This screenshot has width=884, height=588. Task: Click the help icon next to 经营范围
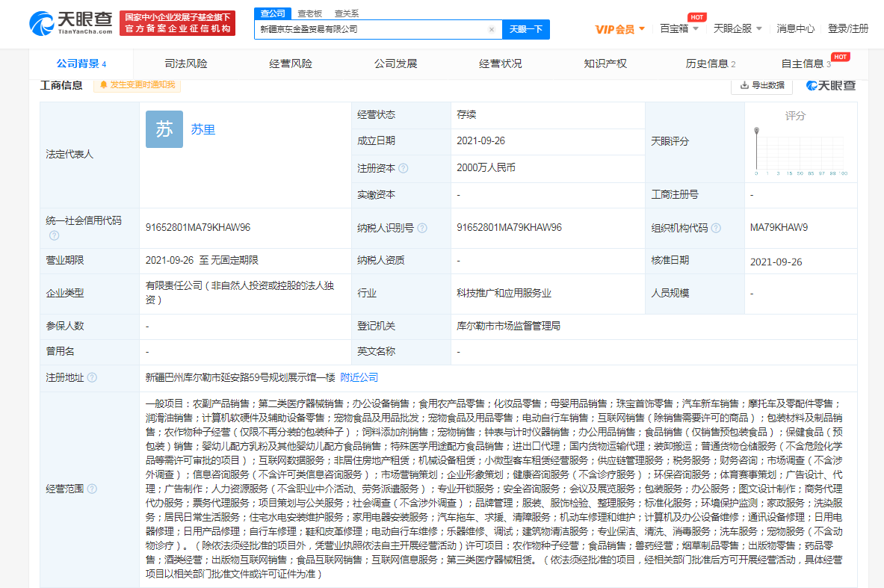(x=92, y=489)
